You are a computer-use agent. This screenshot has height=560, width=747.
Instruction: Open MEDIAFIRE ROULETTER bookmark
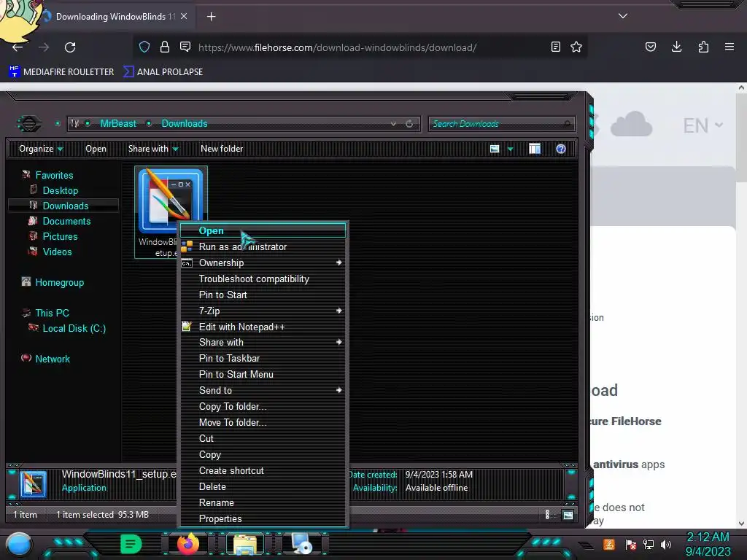61,72
